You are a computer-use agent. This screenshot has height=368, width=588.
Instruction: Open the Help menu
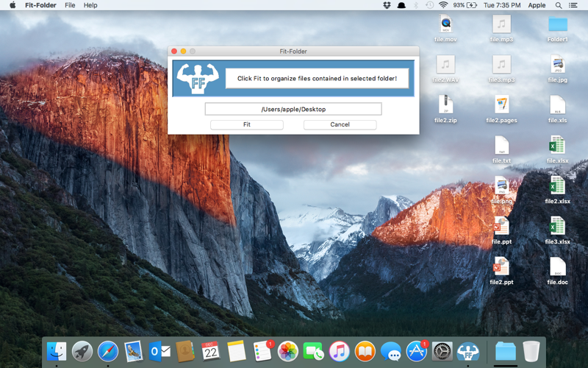tap(90, 5)
